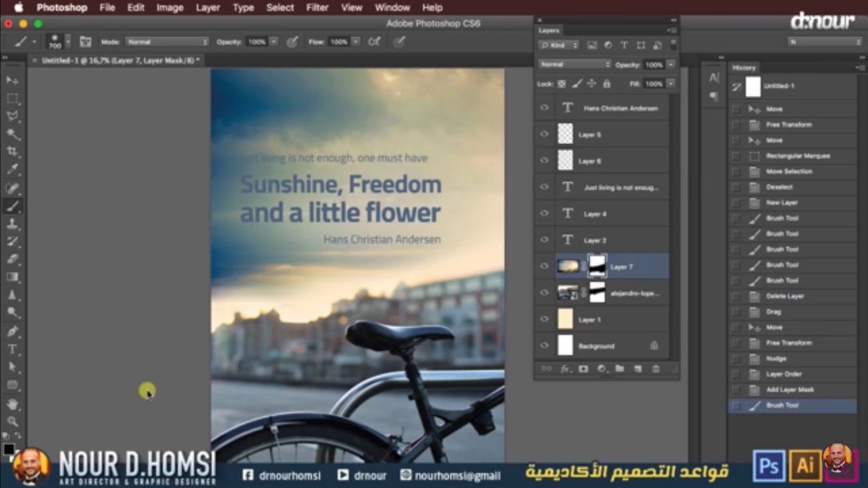Toggle visibility of Layer 2
This screenshot has width=868, height=488.
(544, 240)
